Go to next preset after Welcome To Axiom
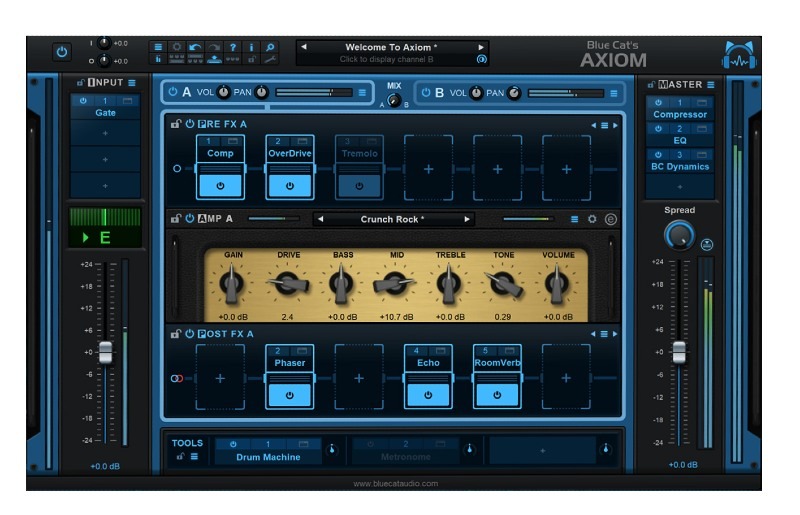 [x=481, y=47]
